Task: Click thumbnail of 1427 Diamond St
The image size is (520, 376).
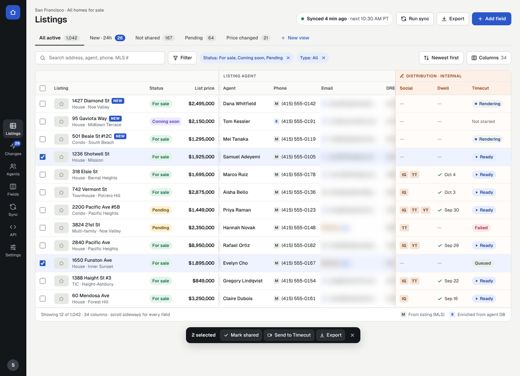Action: pos(61,104)
